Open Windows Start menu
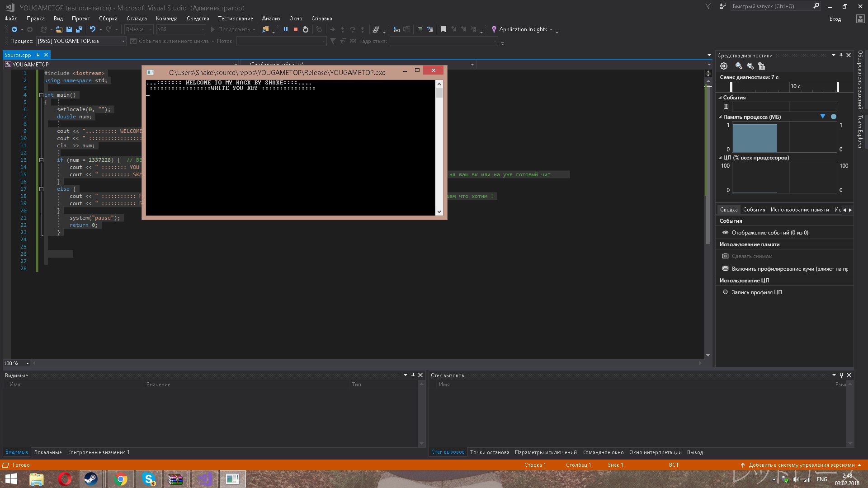This screenshot has height=488, width=868. pyautogui.click(x=11, y=479)
